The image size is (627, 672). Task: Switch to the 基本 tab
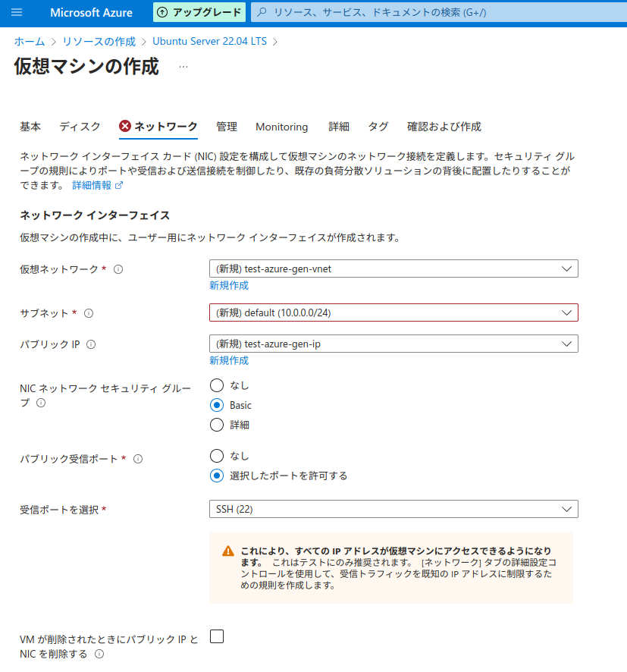pos(30,127)
